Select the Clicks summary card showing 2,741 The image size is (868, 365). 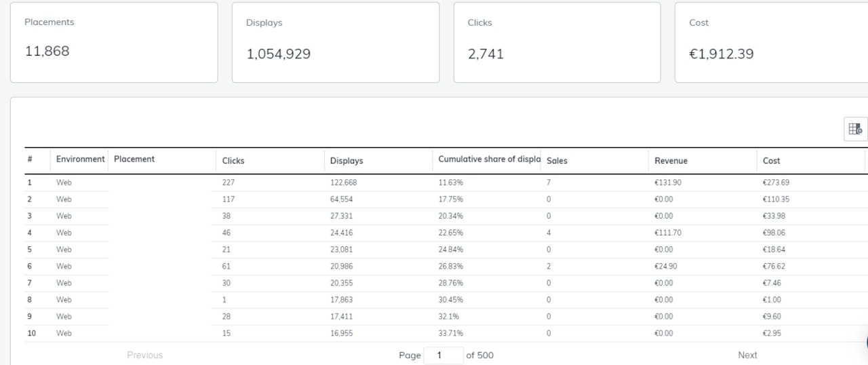pos(557,42)
